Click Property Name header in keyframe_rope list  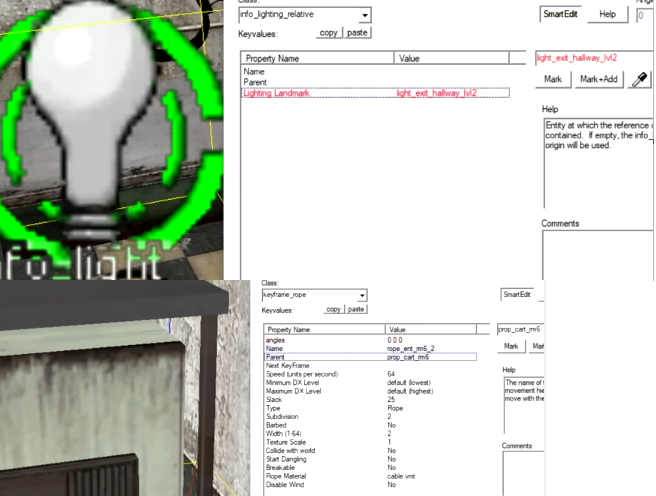pos(325,330)
